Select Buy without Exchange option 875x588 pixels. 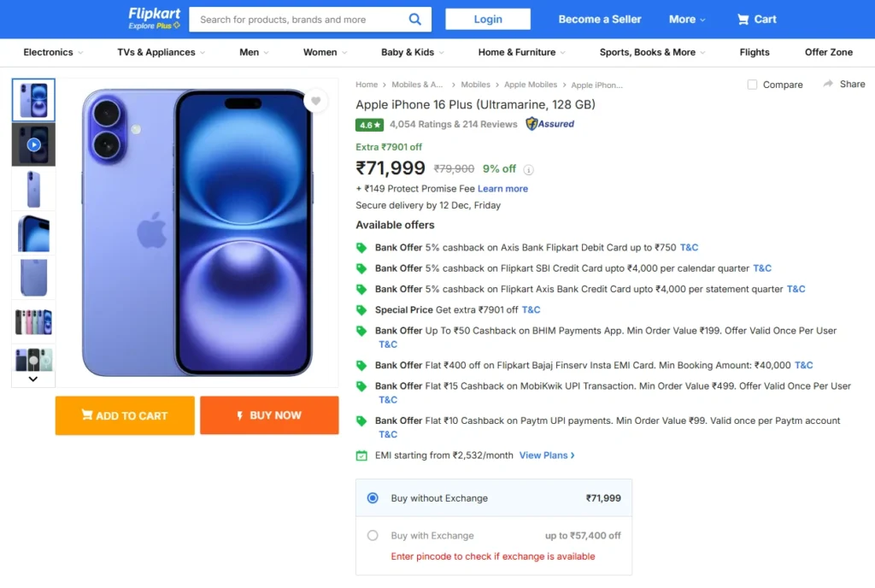tap(373, 498)
